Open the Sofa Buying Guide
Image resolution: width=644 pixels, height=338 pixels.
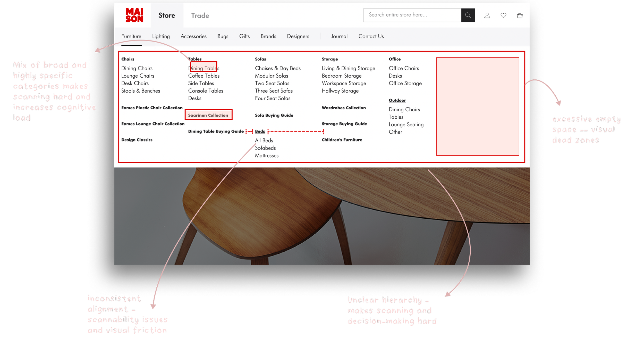click(x=274, y=115)
